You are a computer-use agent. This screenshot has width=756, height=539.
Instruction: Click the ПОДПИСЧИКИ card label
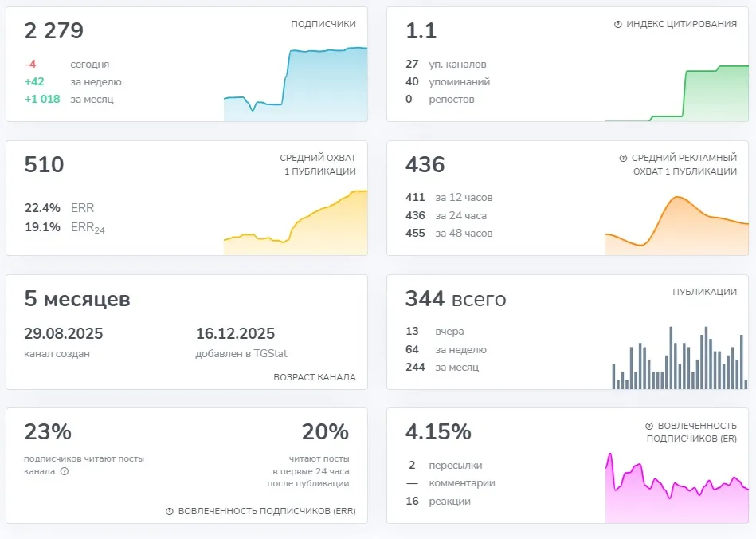point(323,24)
